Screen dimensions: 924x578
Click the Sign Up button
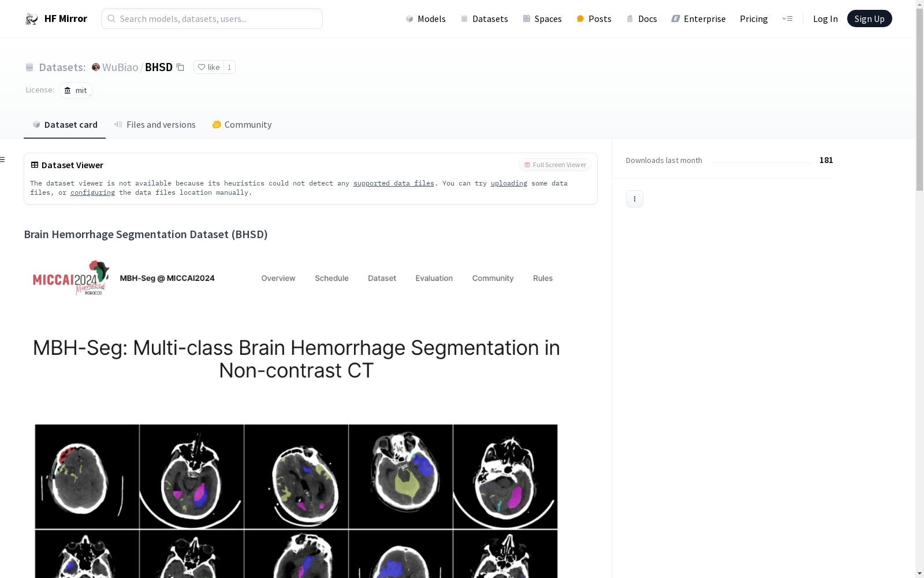(x=869, y=18)
